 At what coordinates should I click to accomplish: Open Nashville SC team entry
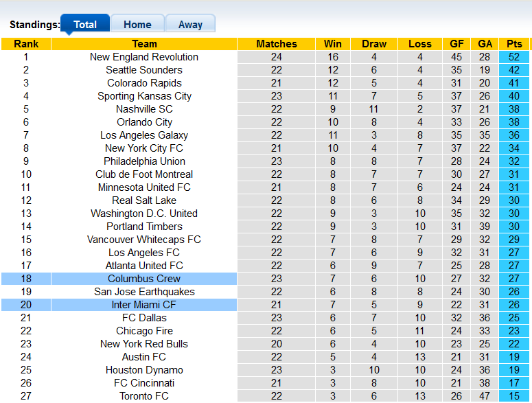tap(144, 109)
